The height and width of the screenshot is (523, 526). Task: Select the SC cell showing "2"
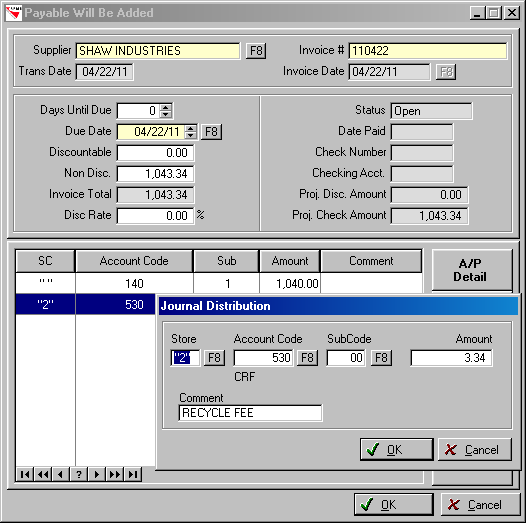point(45,304)
